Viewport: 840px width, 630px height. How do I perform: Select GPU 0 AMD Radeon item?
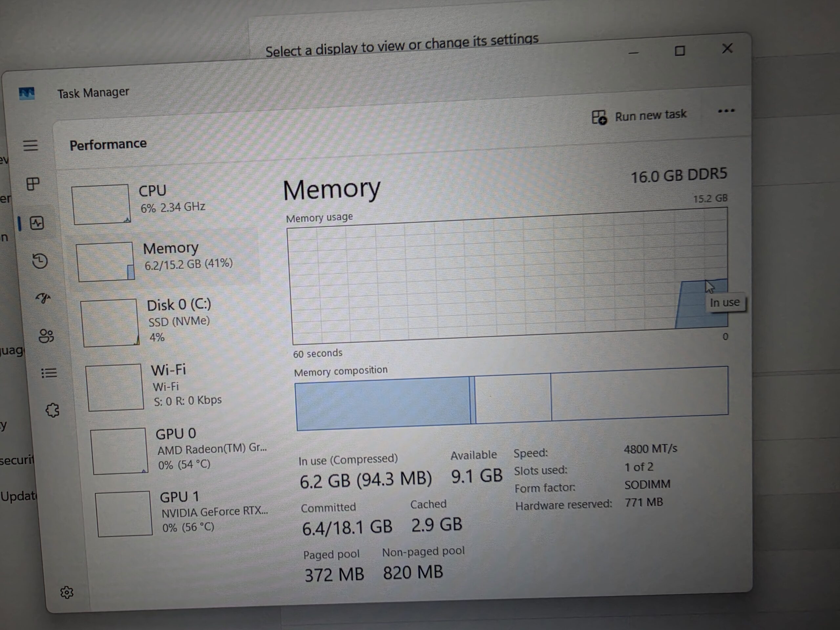point(178,450)
